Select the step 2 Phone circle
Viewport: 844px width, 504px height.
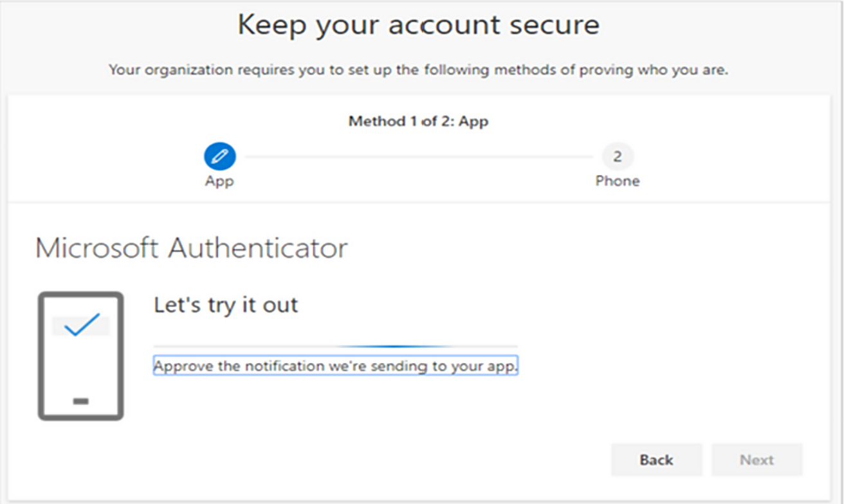coord(618,156)
